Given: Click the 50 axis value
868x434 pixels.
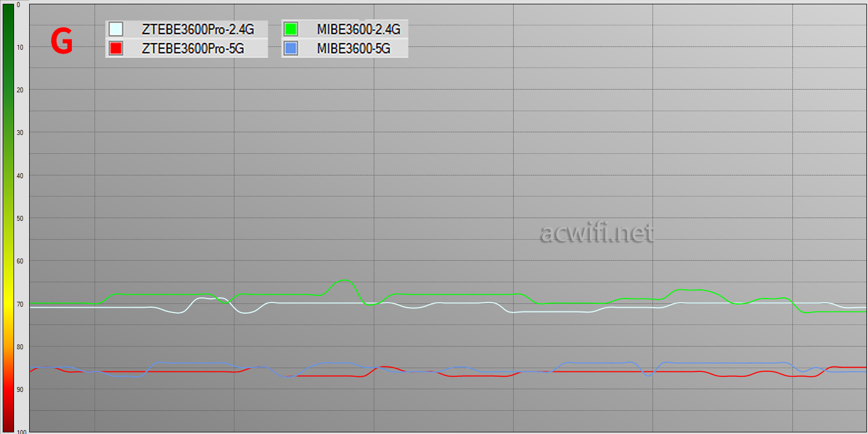Looking at the screenshot, I should (20, 219).
